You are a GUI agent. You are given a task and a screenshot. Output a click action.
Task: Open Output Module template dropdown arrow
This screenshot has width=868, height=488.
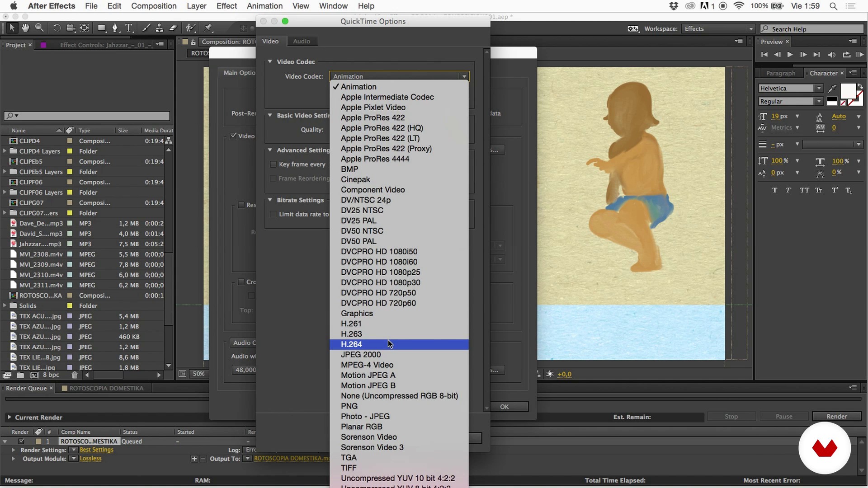pos(73,459)
